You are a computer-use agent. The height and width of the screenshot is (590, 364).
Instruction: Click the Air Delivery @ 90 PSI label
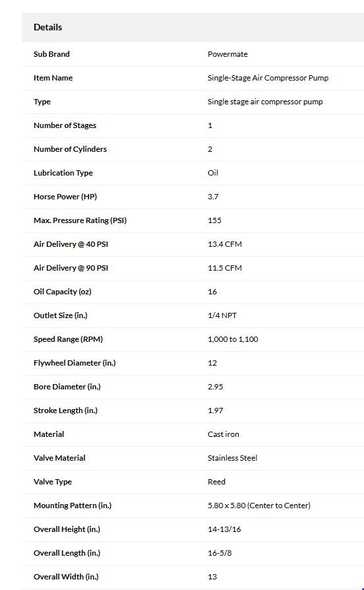click(x=71, y=268)
